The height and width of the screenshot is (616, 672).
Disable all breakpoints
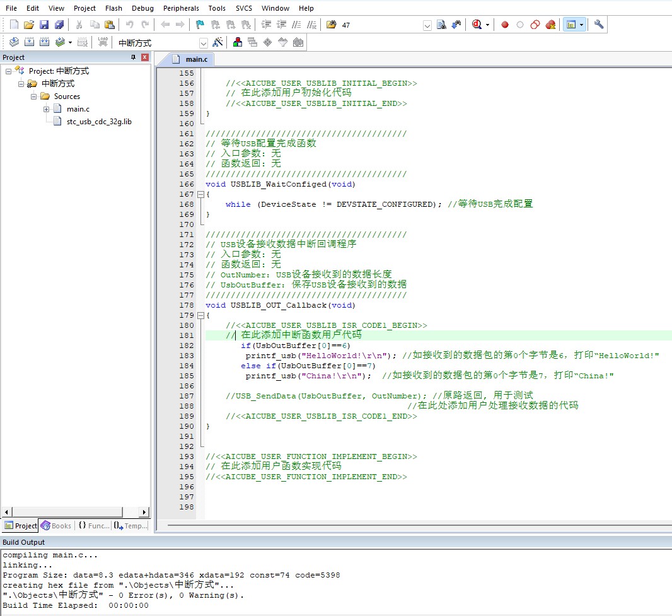pos(535,25)
